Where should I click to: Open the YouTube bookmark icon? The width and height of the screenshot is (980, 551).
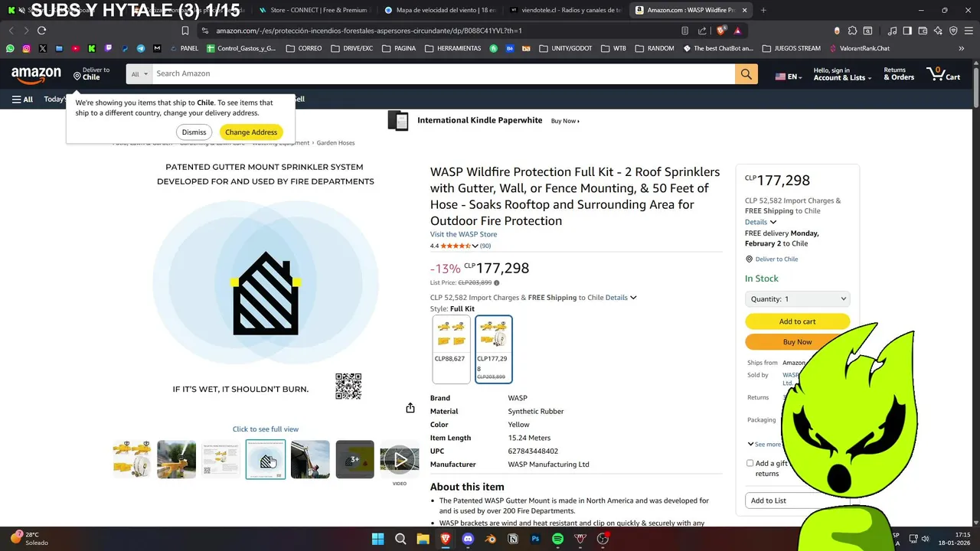pyautogui.click(x=75, y=48)
